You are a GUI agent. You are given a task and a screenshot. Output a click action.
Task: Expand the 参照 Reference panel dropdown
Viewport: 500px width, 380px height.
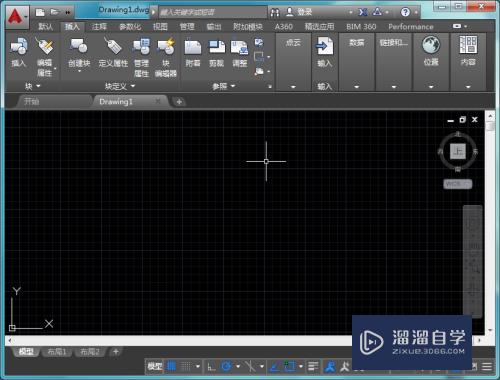[224, 87]
